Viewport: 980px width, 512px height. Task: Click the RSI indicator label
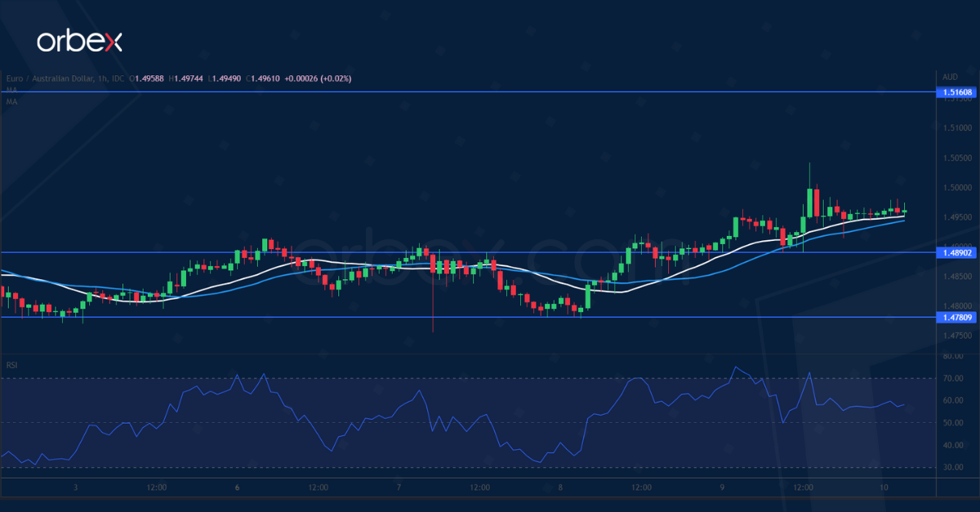click(x=12, y=365)
